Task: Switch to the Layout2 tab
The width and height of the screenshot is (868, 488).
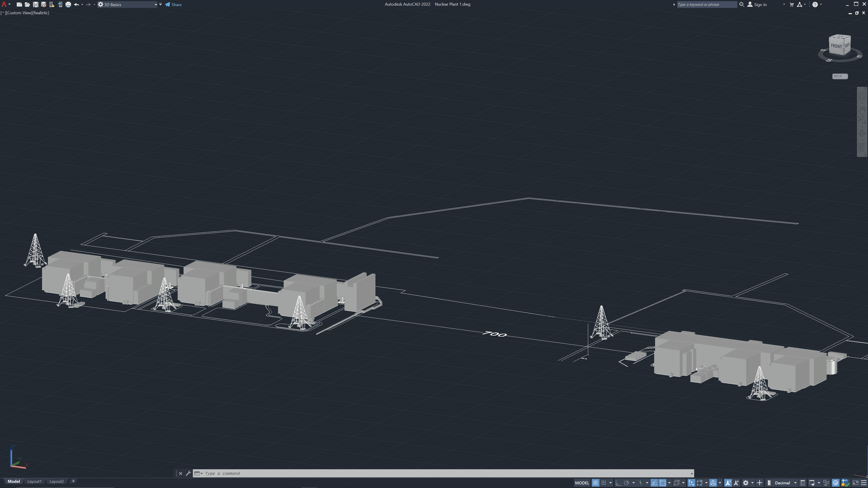Action: coord(57,481)
